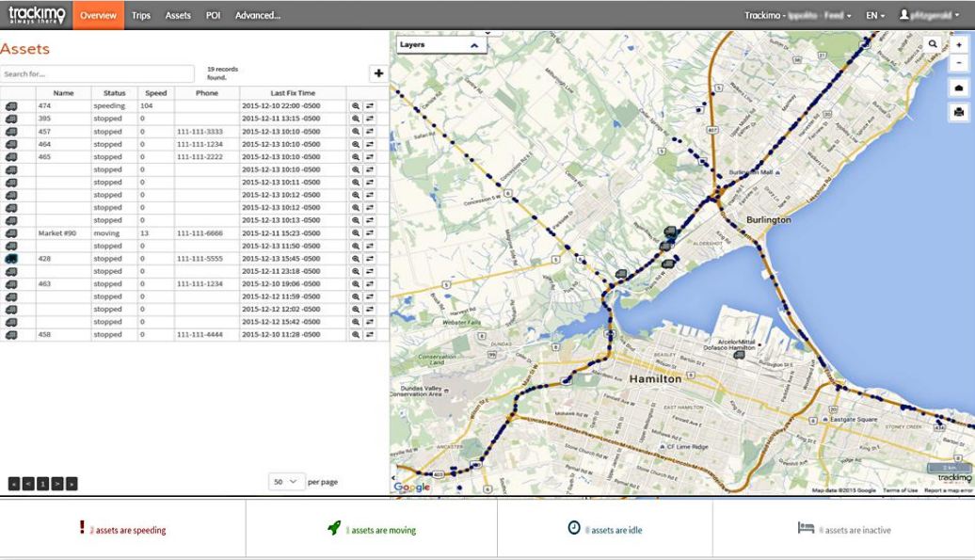Click truck icon in row 474

(x=11, y=106)
